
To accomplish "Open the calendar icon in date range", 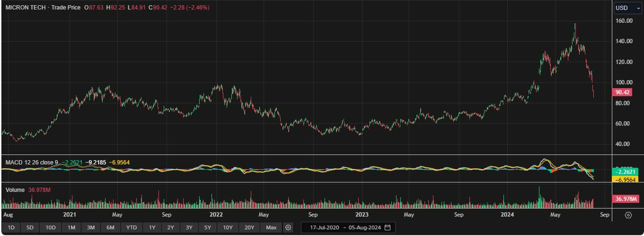I will (388, 227).
